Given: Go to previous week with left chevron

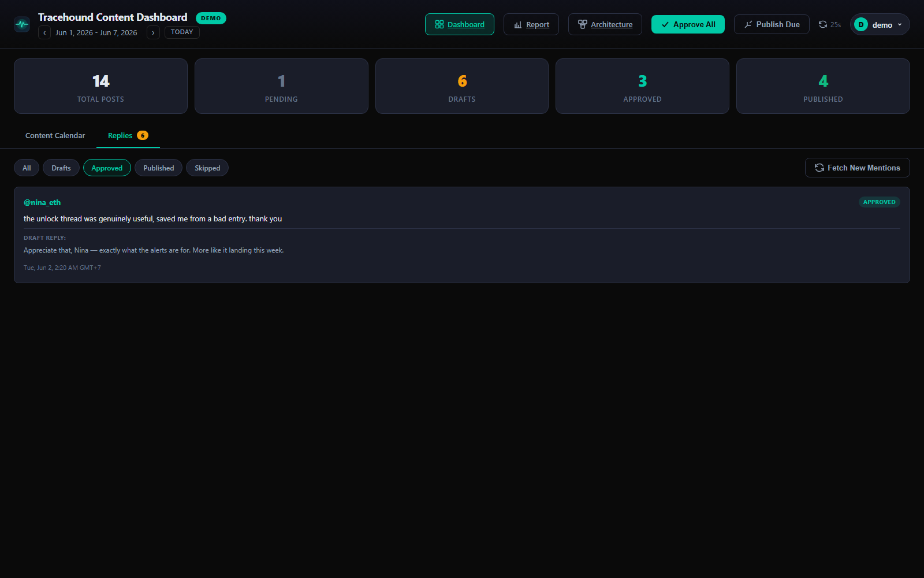Looking at the screenshot, I should pos(44,32).
